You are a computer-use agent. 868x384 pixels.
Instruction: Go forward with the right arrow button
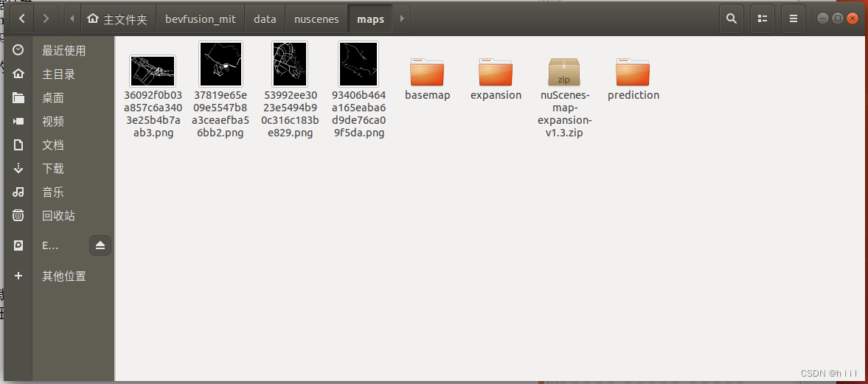tap(46, 19)
